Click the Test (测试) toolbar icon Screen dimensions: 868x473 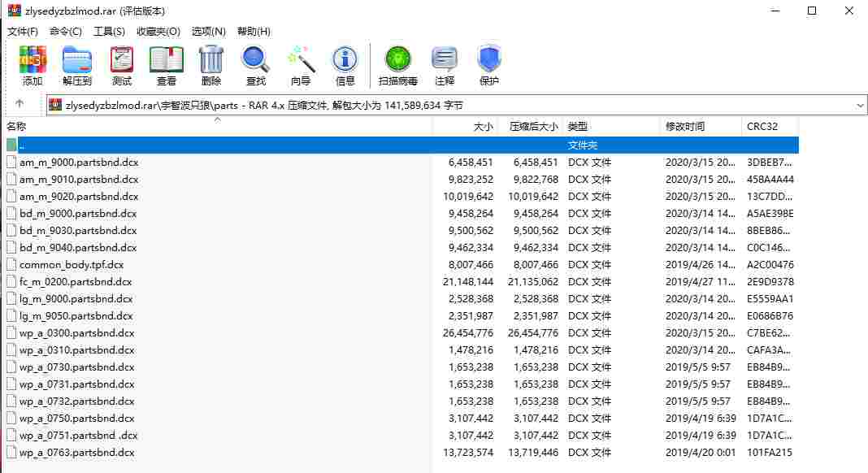122,60
